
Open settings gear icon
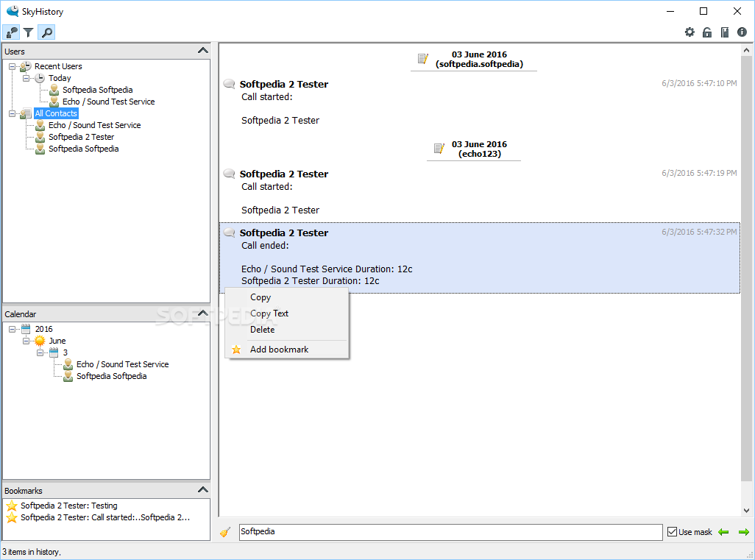coord(690,32)
